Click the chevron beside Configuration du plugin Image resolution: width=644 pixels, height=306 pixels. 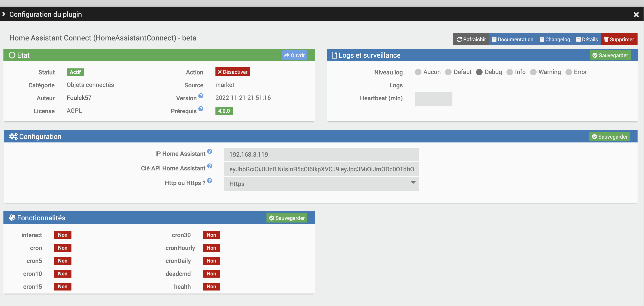(x=4, y=14)
